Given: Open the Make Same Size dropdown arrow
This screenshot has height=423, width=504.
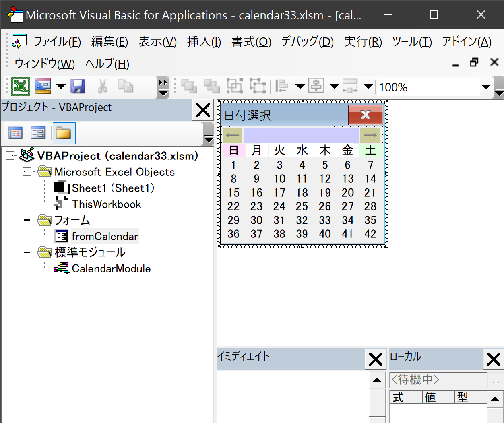Looking at the screenshot, I should (x=368, y=86).
